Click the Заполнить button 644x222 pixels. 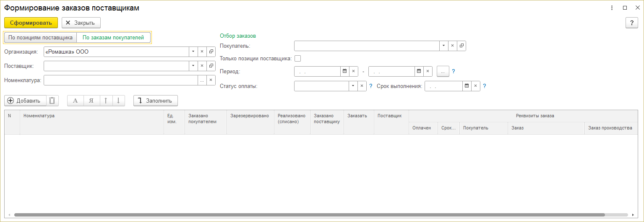click(x=155, y=101)
